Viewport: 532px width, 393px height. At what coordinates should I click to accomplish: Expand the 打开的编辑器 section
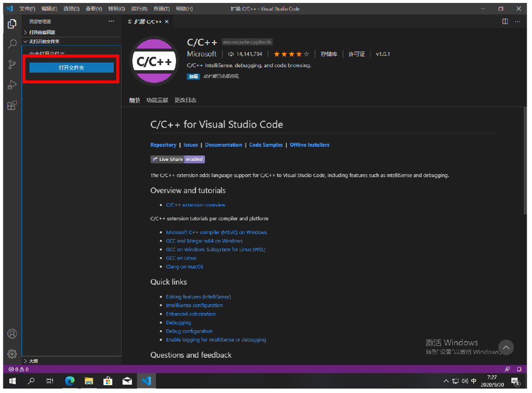click(42, 32)
